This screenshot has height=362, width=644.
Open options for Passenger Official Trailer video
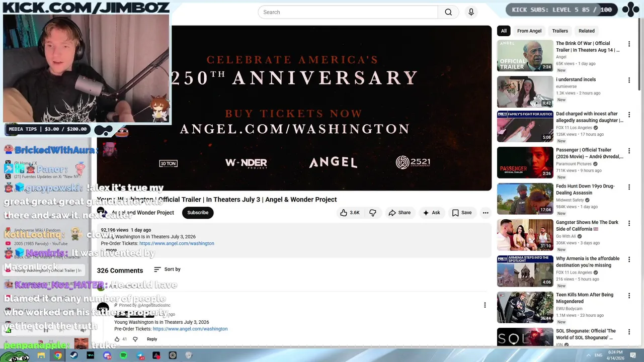click(629, 151)
